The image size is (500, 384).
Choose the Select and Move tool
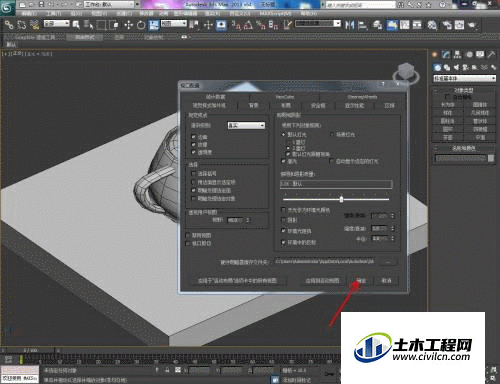click(128, 25)
